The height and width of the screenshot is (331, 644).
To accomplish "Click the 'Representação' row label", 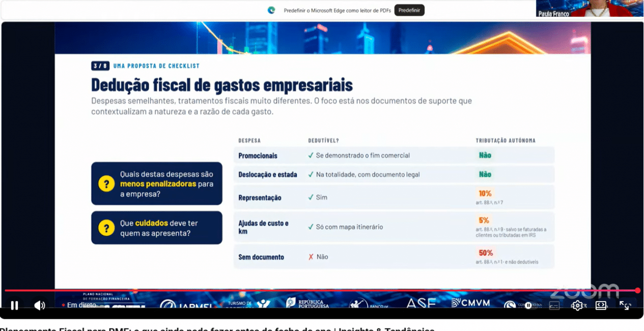I will pos(260,198).
